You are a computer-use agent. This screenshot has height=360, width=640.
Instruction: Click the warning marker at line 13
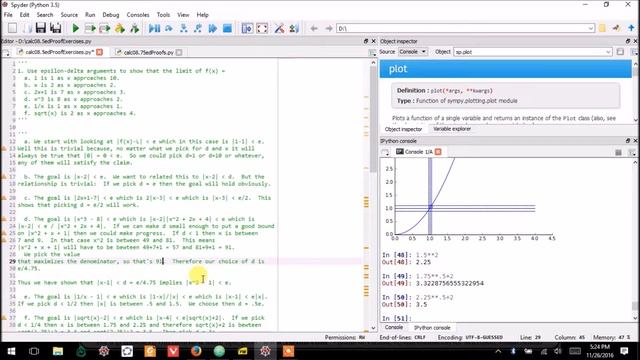point(4,149)
